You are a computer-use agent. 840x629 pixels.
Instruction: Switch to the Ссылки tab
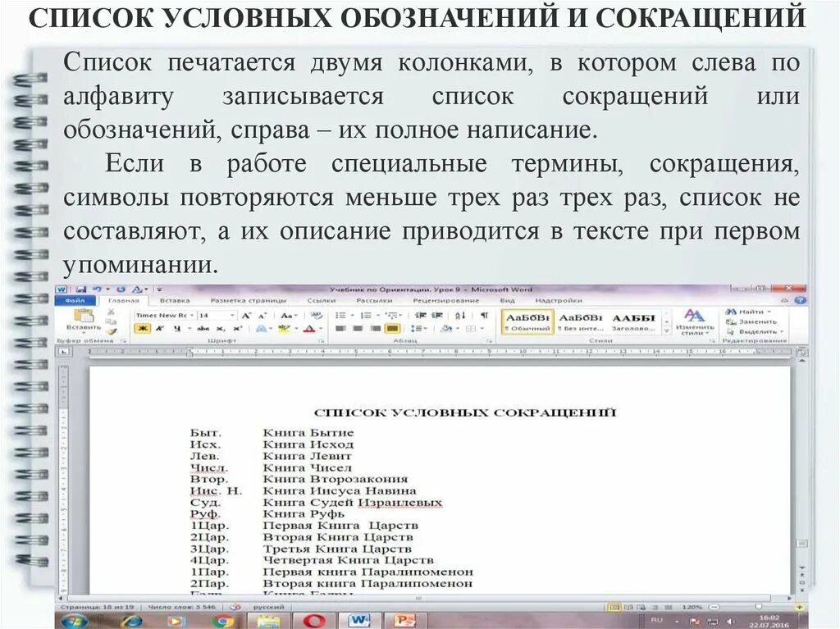tap(322, 301)
